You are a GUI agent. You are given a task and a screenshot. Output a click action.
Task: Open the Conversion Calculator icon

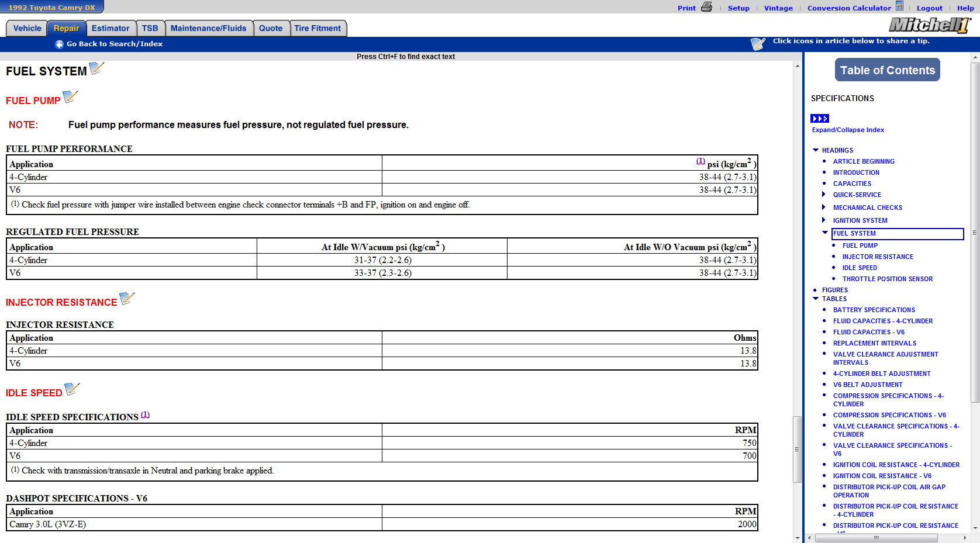(x=899, y=6)
